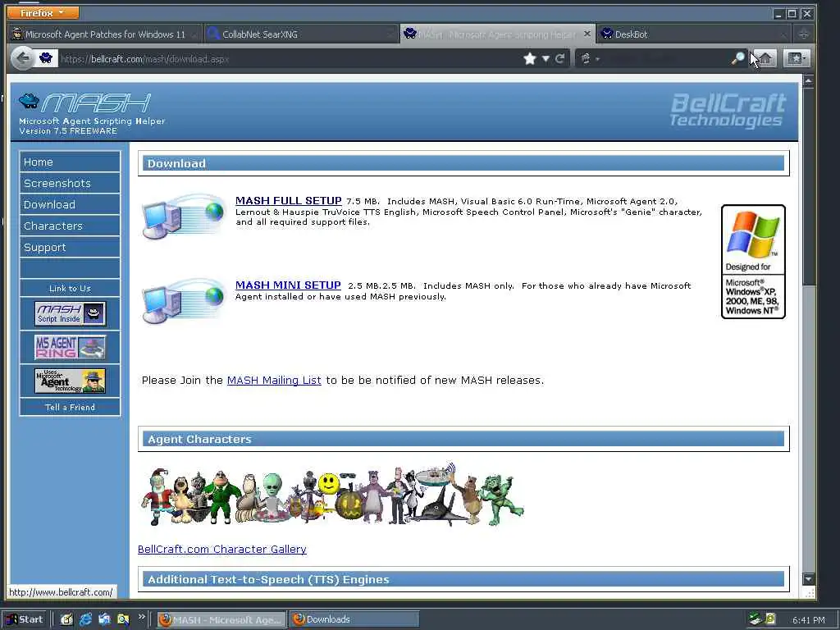Click the first system tray icon
This screenshot has width=840, height=630.
click(755, 619)
